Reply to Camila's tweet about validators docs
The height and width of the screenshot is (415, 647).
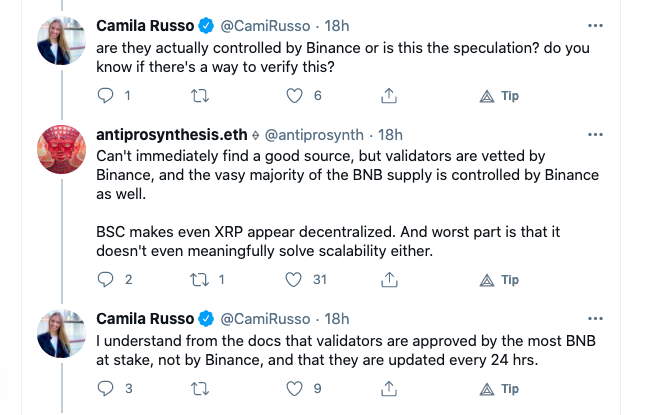[105, 389]
